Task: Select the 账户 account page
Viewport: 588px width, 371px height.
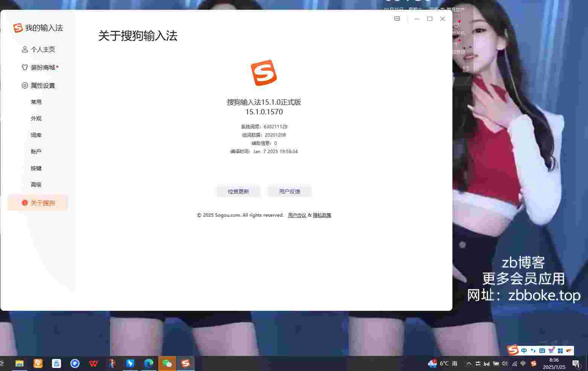Action: point(36,152)
